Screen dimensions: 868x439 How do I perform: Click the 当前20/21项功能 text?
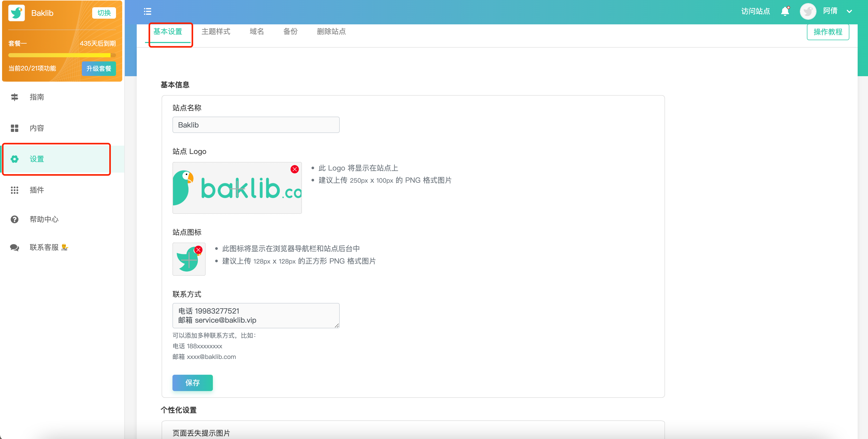point(32,68)
